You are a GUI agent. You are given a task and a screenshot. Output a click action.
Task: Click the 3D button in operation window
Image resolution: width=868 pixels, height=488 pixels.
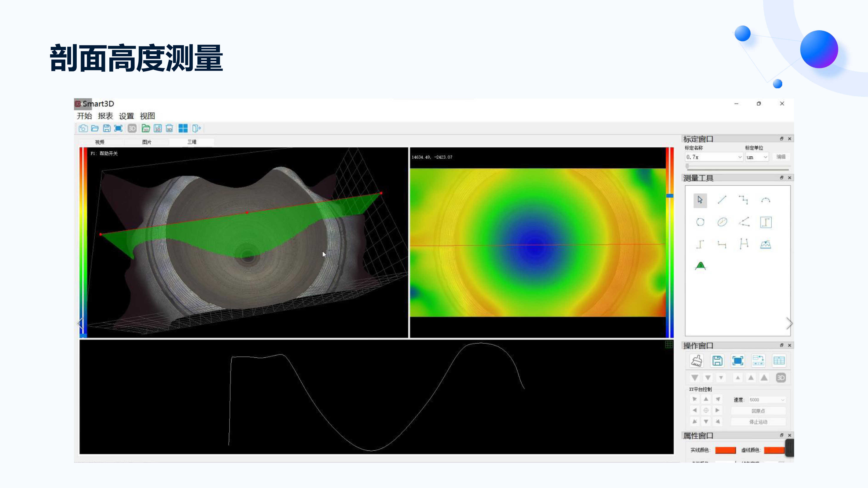click(781, 378)
